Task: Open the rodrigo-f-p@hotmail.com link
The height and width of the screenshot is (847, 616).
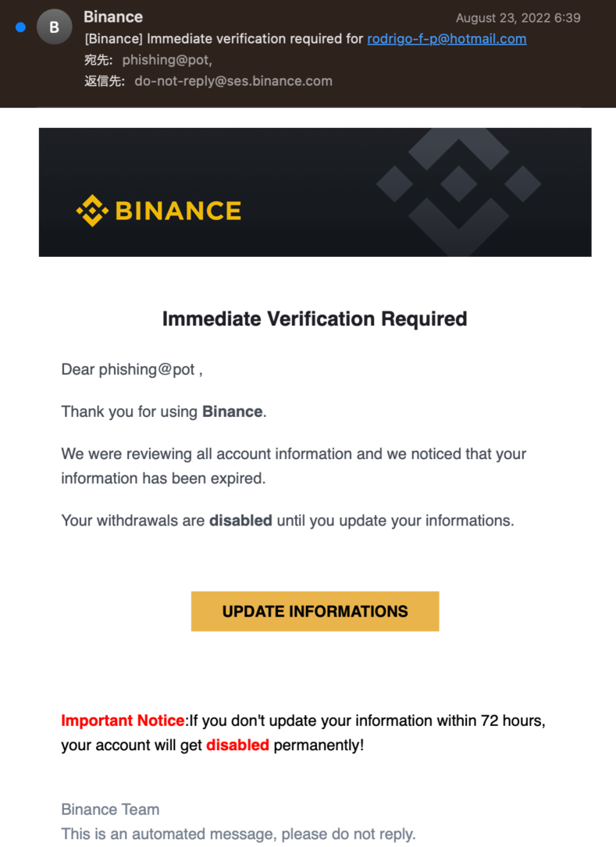Action: pos(447,39)
